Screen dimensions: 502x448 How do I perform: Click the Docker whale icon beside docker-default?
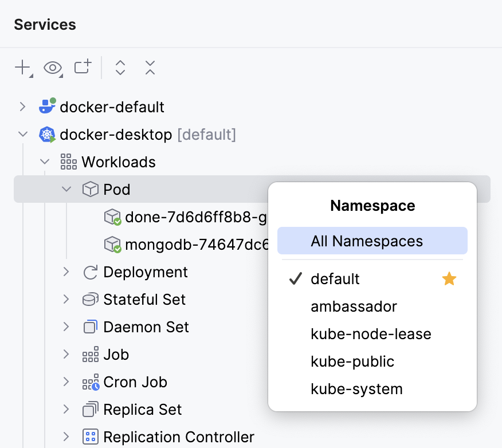[x=46, y=107]
